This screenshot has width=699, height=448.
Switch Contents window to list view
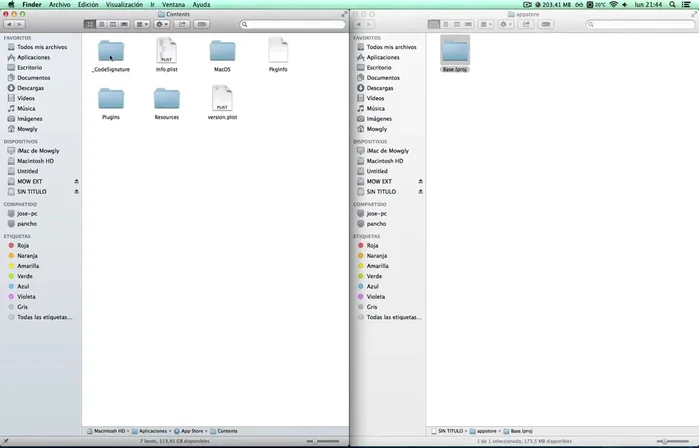pos(101,24)
